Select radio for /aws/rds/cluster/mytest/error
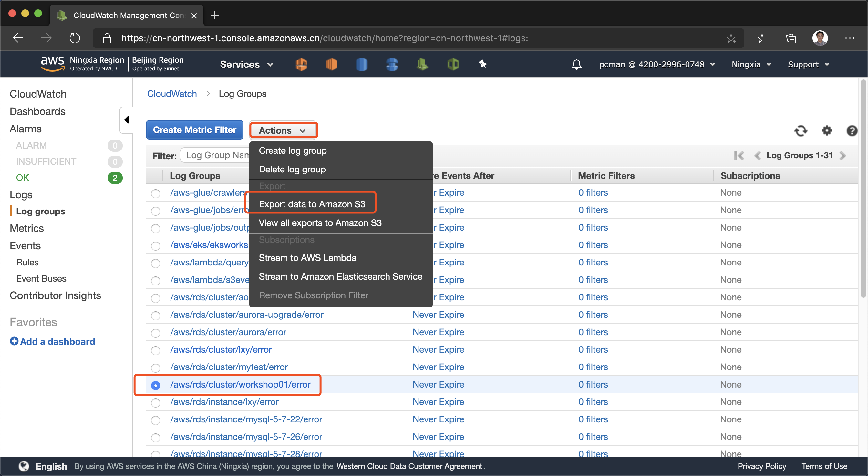 pos(155,367)
